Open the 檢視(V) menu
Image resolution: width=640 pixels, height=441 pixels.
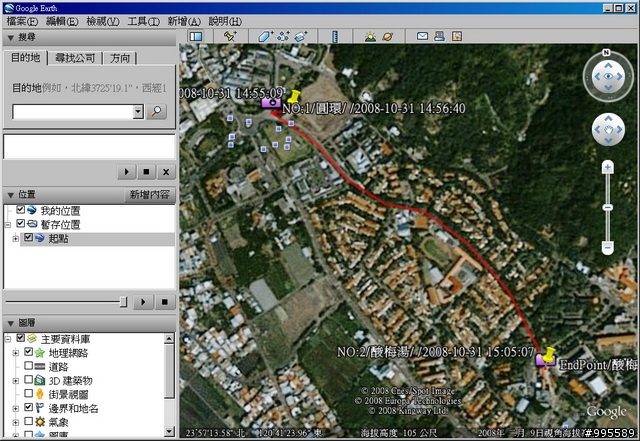103,21
